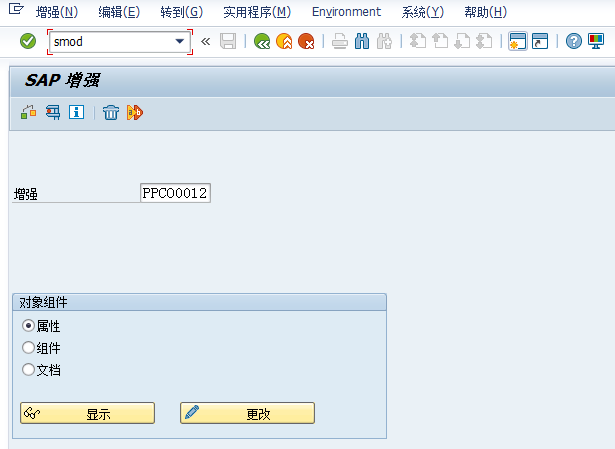Click the 显示 display button
Screen dimensions: 615x449
[x=87, y=413]
